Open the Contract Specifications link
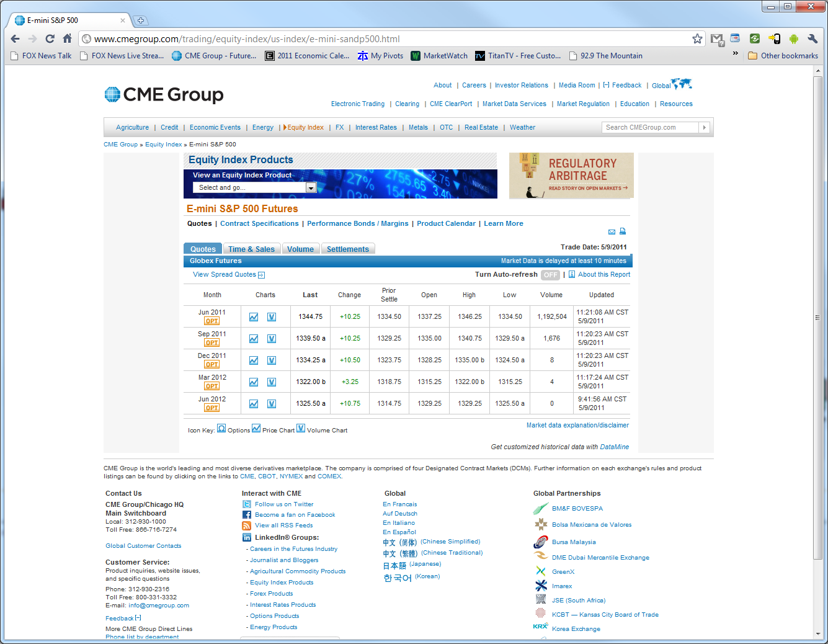828x644 pixels. [259, 224]
